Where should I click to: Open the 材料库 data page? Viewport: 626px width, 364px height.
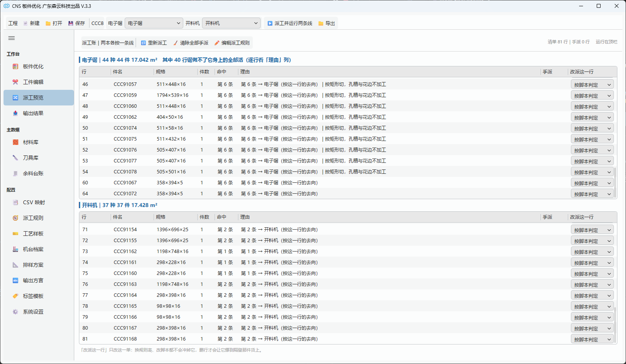coord(39,142)
